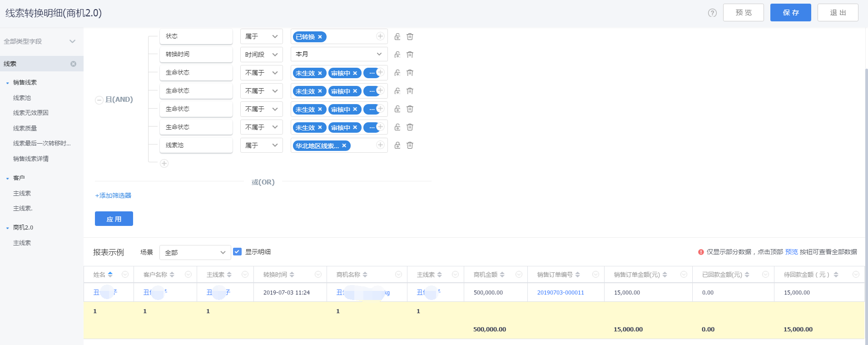Open the 全部类型字段 dropdown
The image size is (868, 345).
pos(40,41)
